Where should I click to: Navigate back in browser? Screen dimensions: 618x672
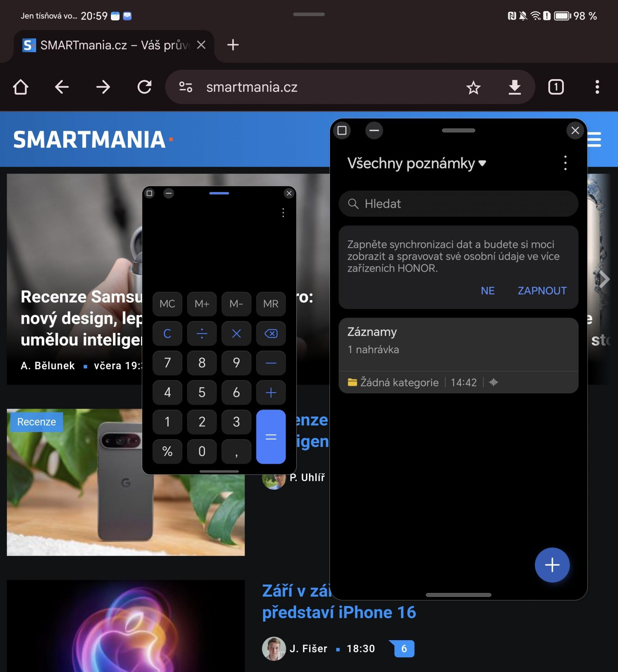(62, 87)
